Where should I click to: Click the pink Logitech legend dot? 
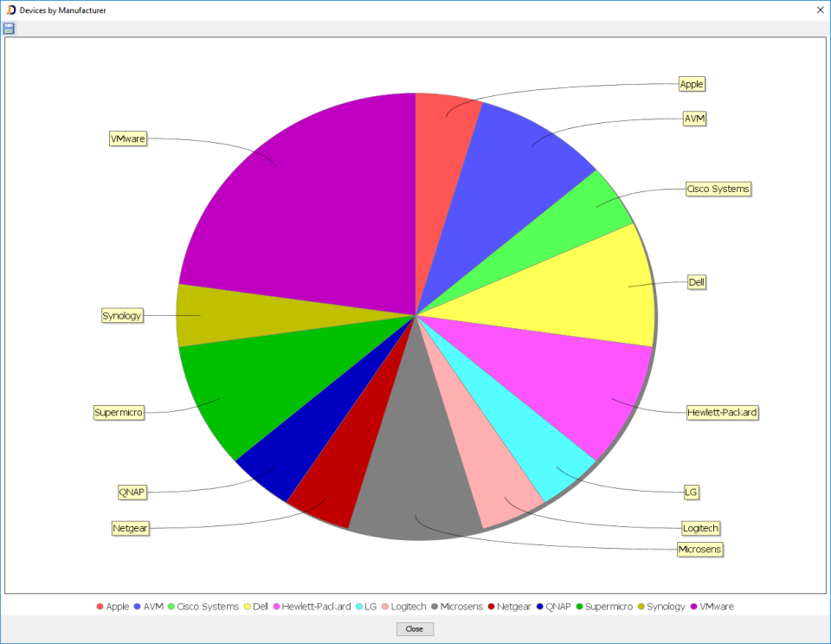(x=384, y=607)
